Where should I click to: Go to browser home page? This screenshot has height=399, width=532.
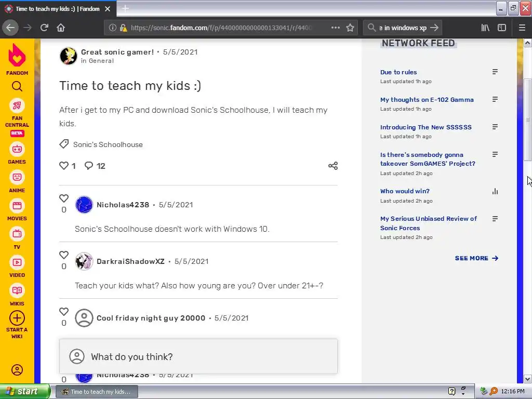(x=61, y=28)
